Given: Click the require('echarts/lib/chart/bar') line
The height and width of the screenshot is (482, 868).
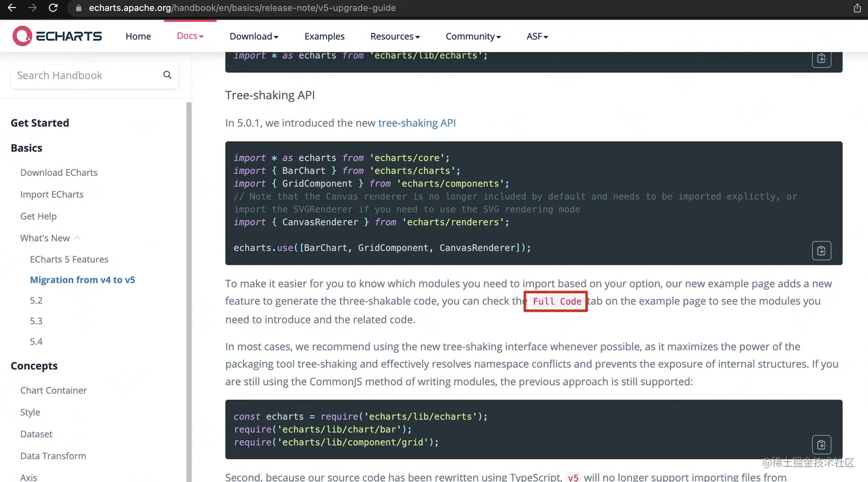Looking at the screenshot, I should pyautogui.click(x=323, y=429).
